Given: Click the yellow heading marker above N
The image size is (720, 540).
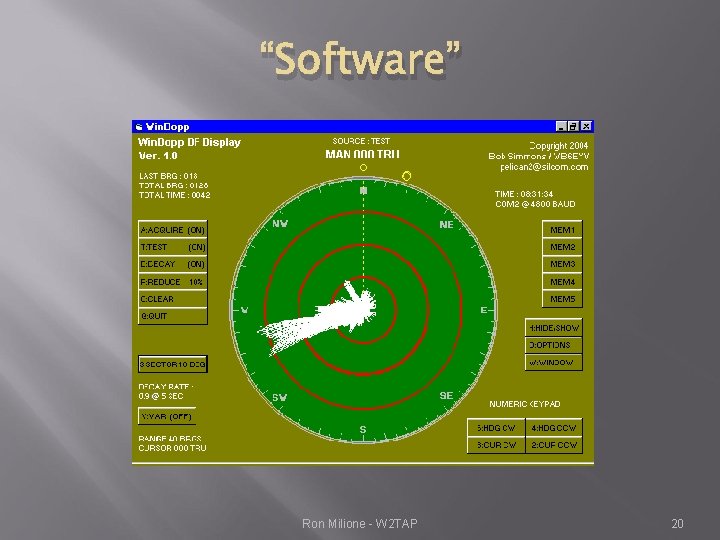Looking at the screenshot, I should [x=363, y=168].
